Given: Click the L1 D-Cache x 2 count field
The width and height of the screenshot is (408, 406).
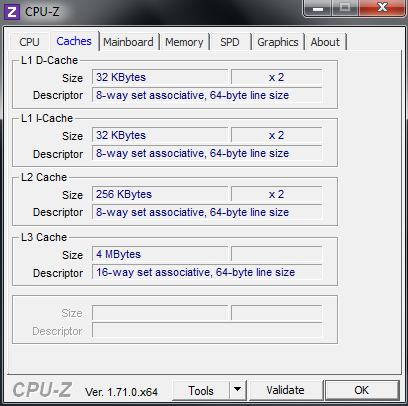Looking at the screenshot, I should coord(277,77).
